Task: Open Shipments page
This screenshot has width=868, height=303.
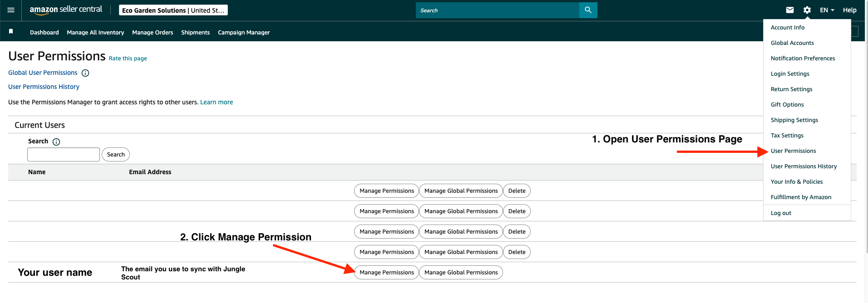Action: [195, 32]
